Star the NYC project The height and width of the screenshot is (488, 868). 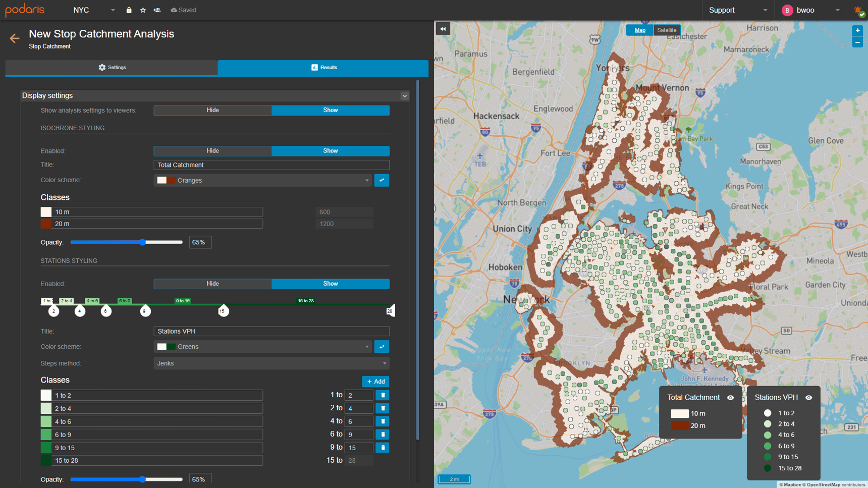[143, 10]
